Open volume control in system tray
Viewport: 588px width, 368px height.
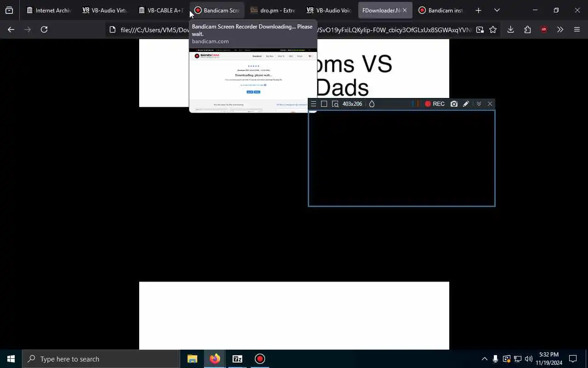[529, 359]
